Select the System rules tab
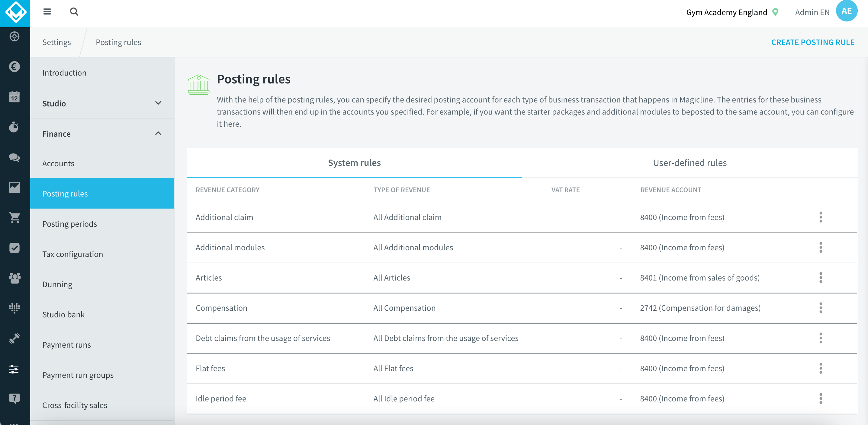This screenshot has height=425, width=868. click(x=354, y=163)
